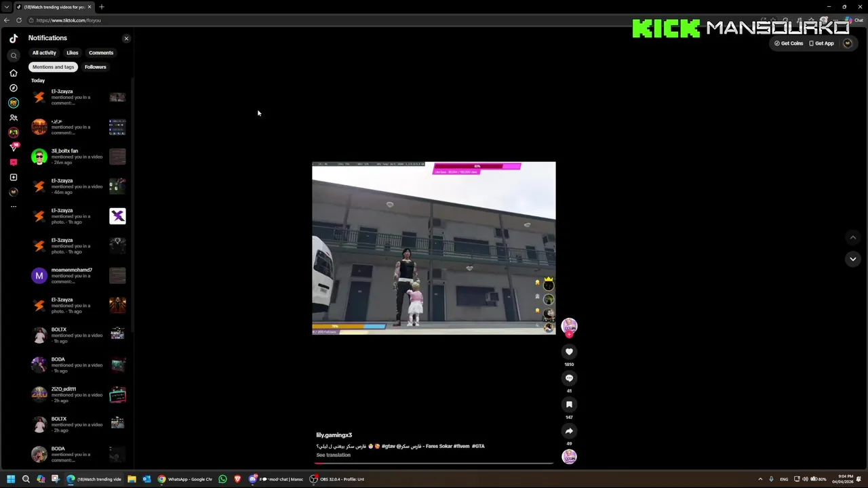Open purple X thumbnail in El-3zayza notification
868x488 pixels.
[117, 216]
